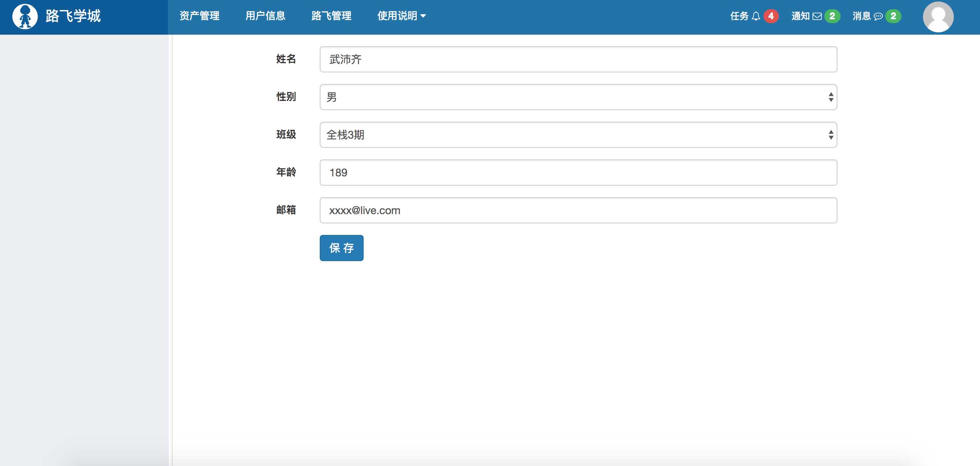Click the 邮箱 field label
980x466 pixels.
click(x=286, y=210)
